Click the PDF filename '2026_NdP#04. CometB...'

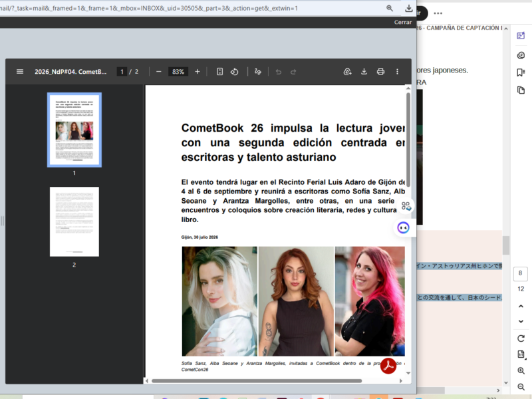pos(70,72)
